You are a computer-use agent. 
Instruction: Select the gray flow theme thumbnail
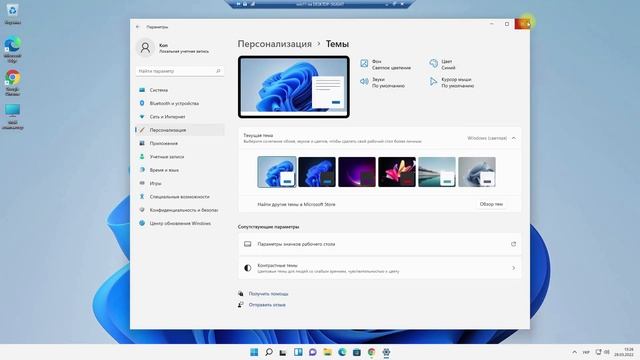(477, 172)
